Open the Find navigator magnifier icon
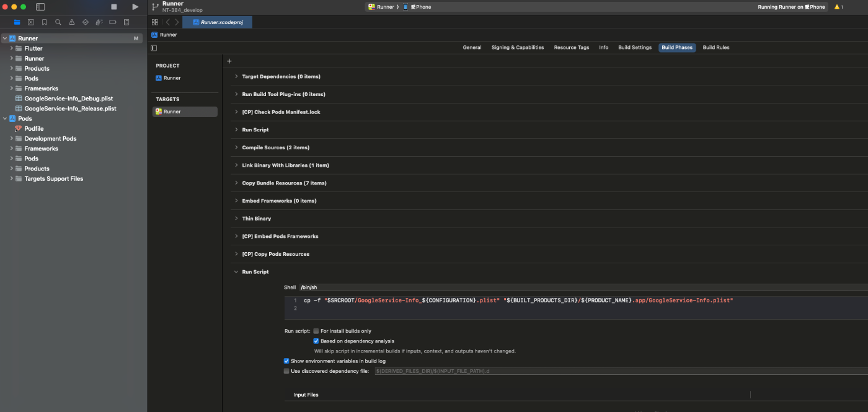Viewport: 868px width, 412px height. [x=58, y=22]
